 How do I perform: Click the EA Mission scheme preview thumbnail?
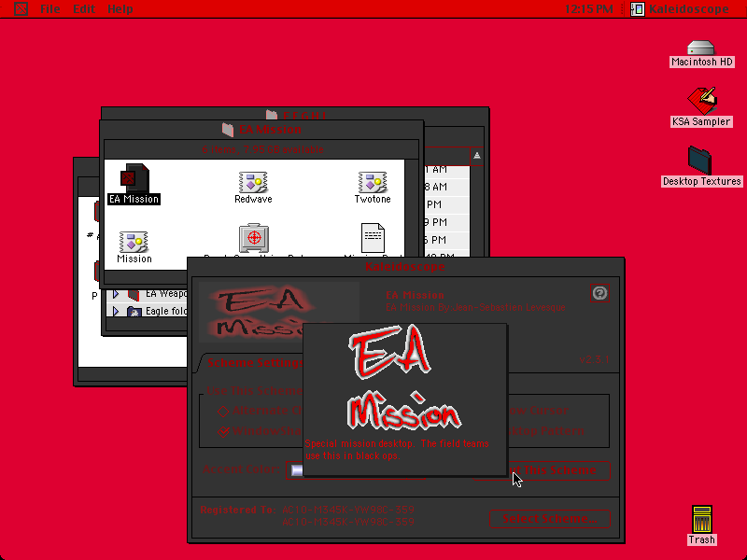(x=278, y=312)
